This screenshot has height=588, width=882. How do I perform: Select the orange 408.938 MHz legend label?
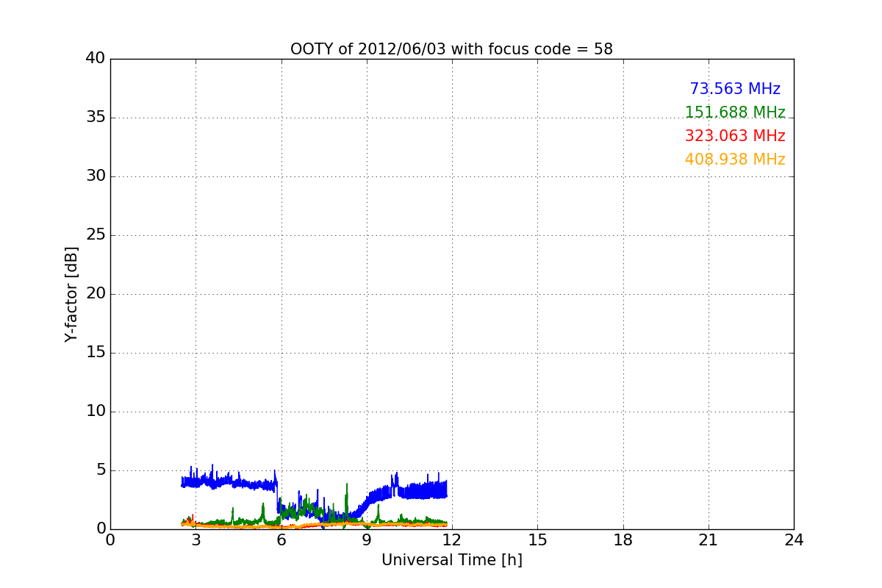click(735, 159)
